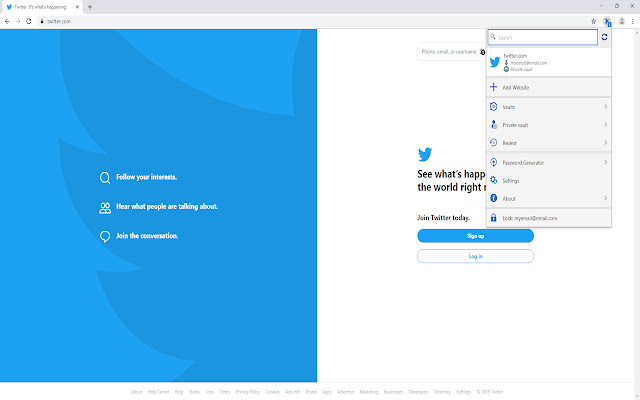
Task: Click the Settings gear icon in the popup
Action: pos(493,180)
